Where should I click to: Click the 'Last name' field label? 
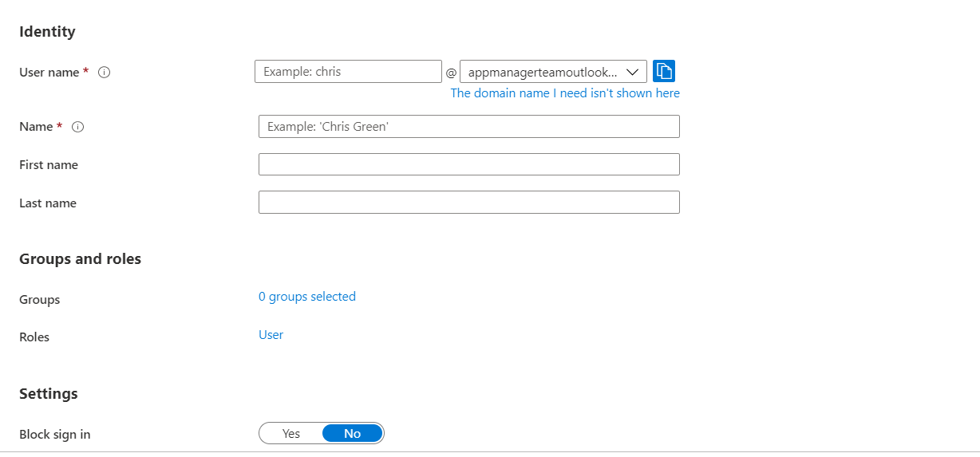point(48,203)
